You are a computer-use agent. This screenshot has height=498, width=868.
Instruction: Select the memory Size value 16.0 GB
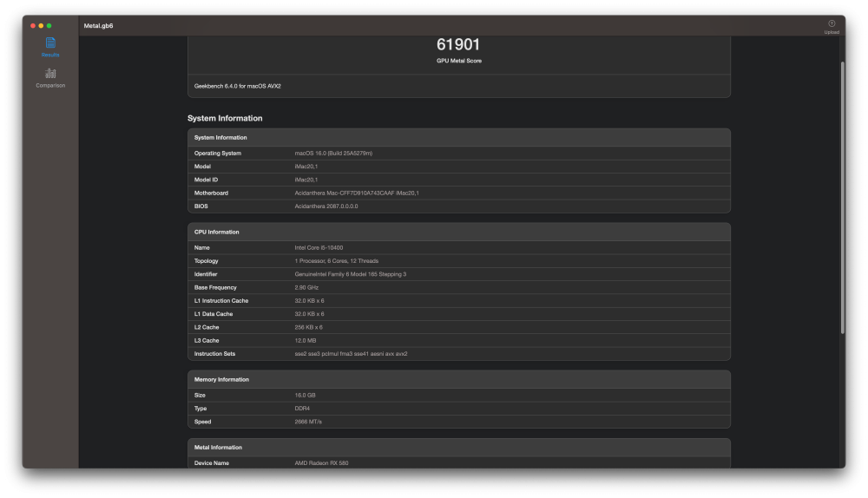pyautogui.click(x=305, y=396)
